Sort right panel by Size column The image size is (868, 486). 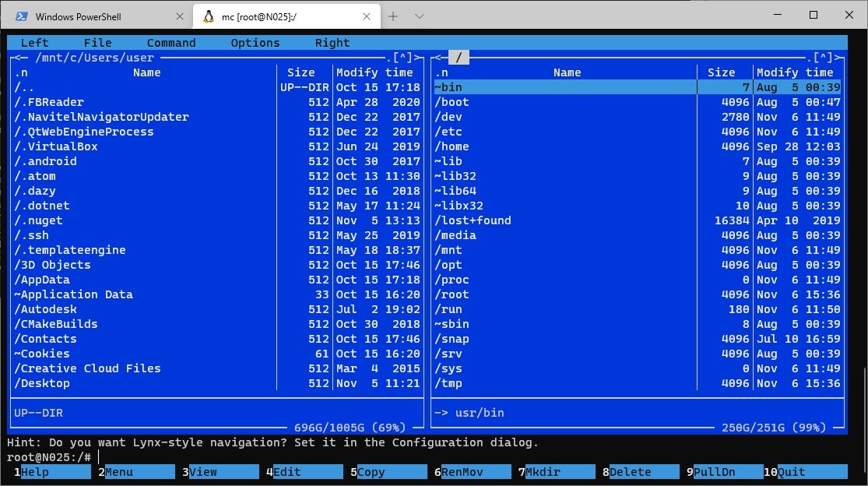[722, 72]
